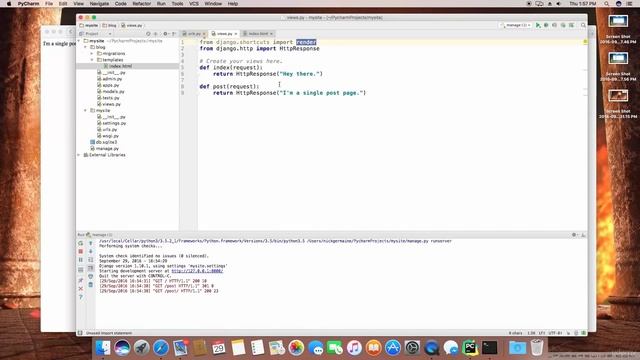The width and height of the screenshot is (640, 360).
Task: Pin the Run tab
Action: click(x=81, y=280)
